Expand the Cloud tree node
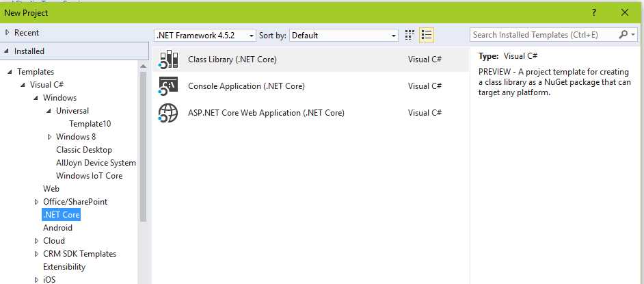 click(36, 241)
